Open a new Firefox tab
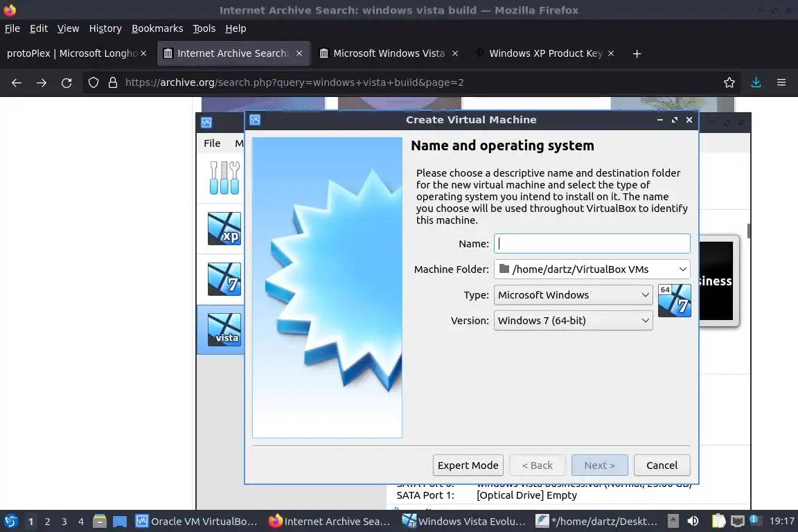This screenshot has height=532, width=798. click(x=637, y=53)
